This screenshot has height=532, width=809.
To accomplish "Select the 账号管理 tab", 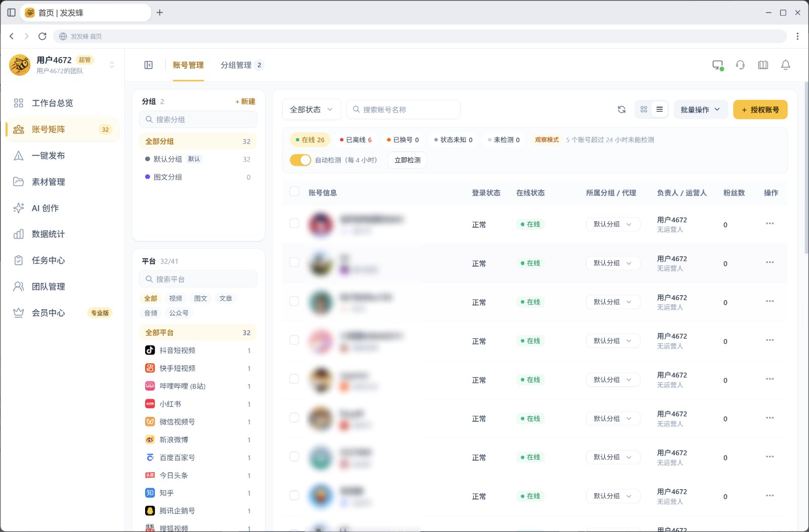I will click(x=188, y=65).
